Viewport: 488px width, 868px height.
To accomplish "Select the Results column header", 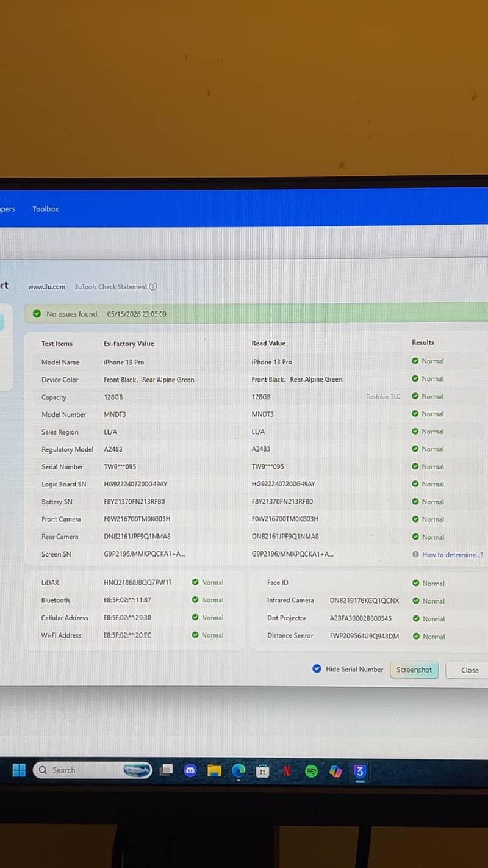I will (423, 342).
